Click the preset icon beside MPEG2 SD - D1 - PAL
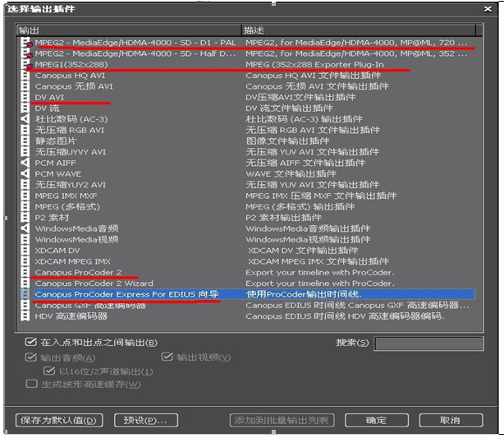This screenshot has height=438, width=504. (x=25, y=43)
